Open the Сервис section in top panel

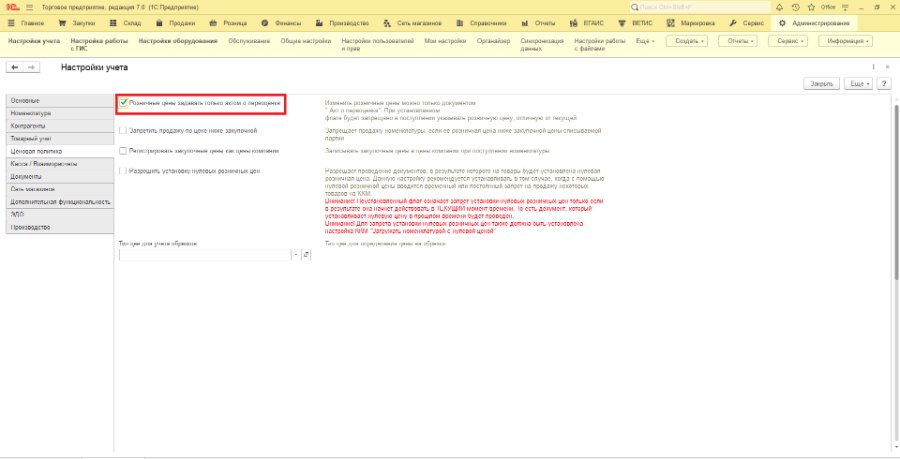(746, 23)
